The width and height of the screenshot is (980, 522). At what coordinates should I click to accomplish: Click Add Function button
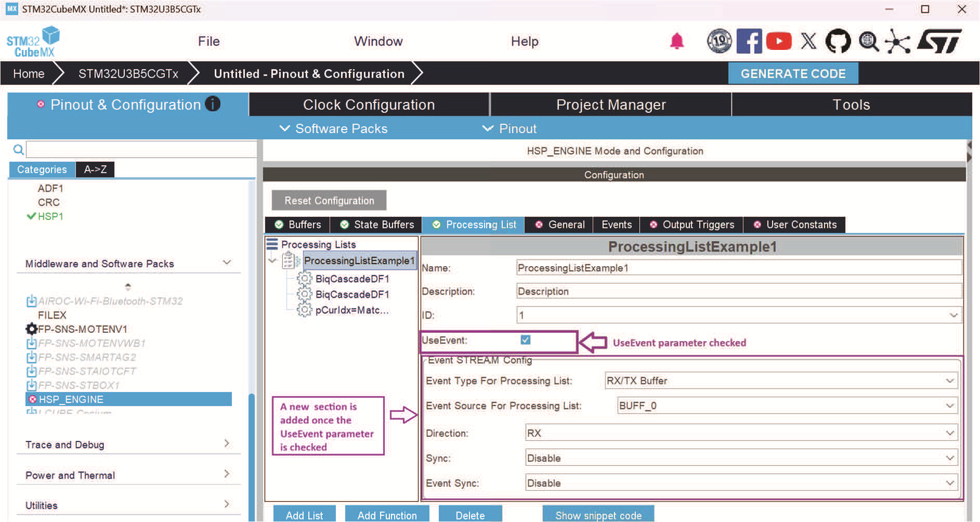pos(387,515)
